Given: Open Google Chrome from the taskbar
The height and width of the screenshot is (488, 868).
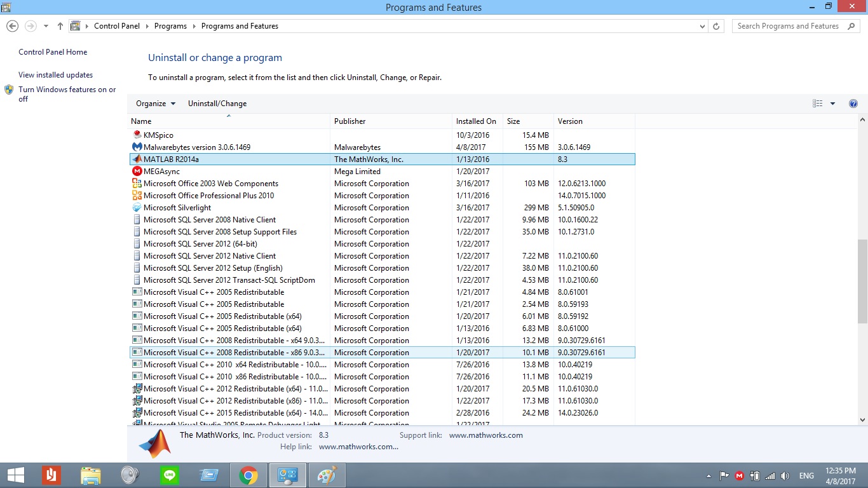Looking at the screenshot, I should pos(248,475).
